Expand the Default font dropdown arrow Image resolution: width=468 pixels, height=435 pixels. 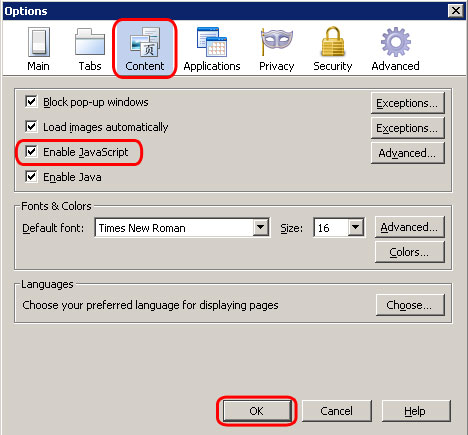click(x=261, y=228)
